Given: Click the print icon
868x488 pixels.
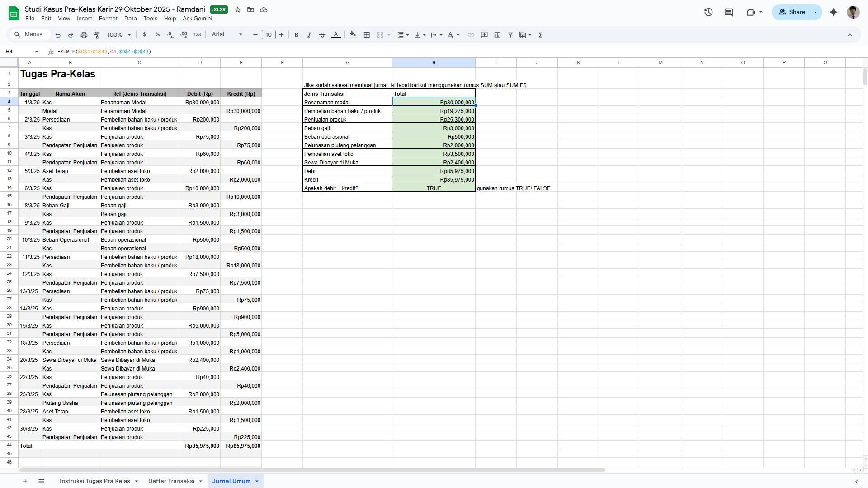Looking at the screenshot, I should point(84,35).
